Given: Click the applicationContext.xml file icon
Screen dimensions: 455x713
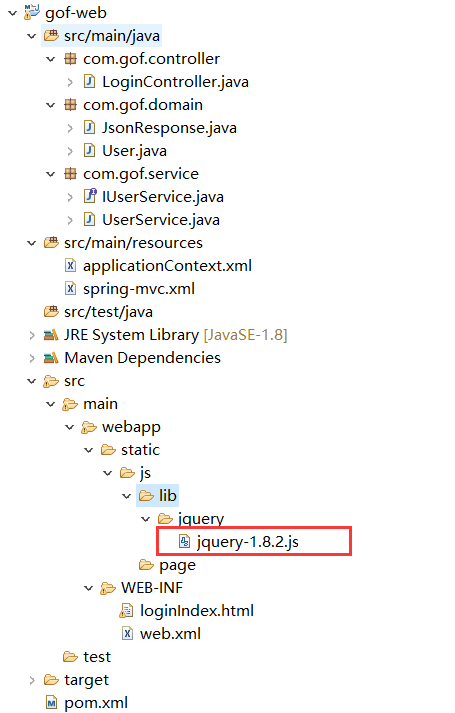Looking at the screenshot, I should 70,266.
